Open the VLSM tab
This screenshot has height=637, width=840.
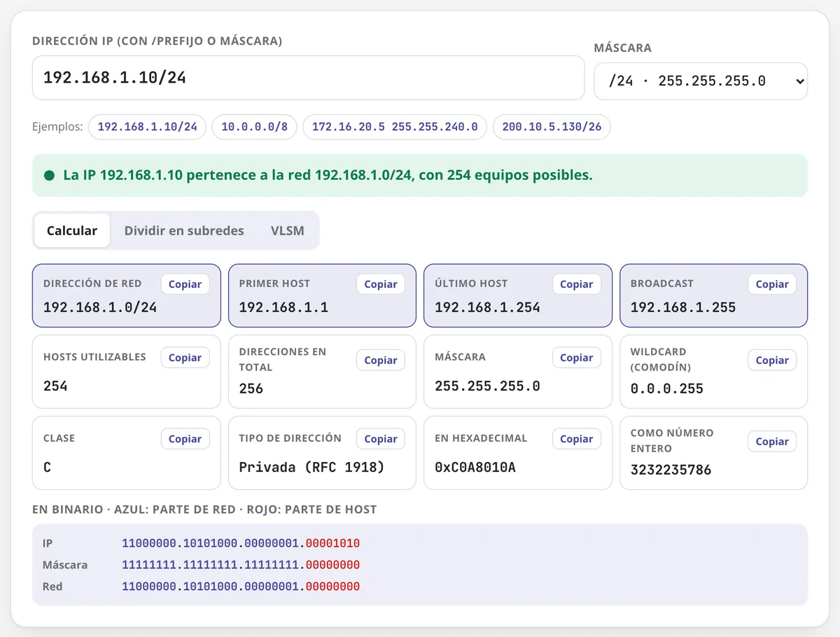click(x=288, y=230)
